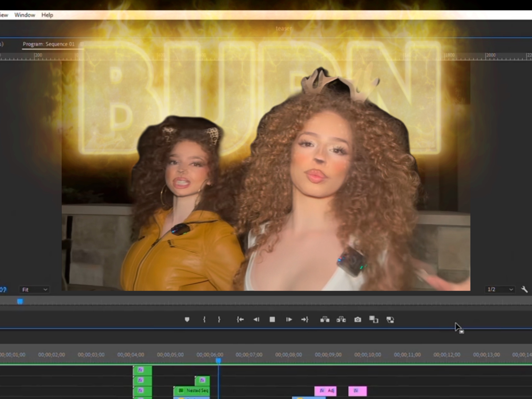Click the Export Frame camera icon

(x=358, y=319)
